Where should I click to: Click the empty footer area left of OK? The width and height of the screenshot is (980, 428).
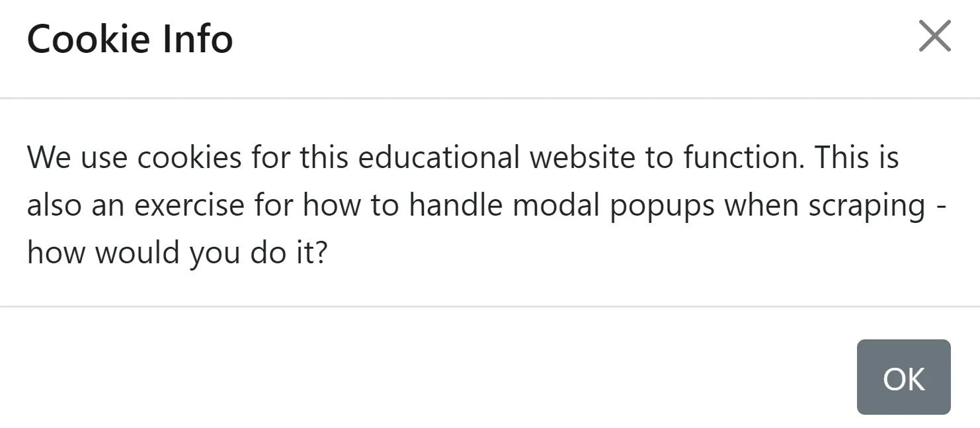click(423, 377)
